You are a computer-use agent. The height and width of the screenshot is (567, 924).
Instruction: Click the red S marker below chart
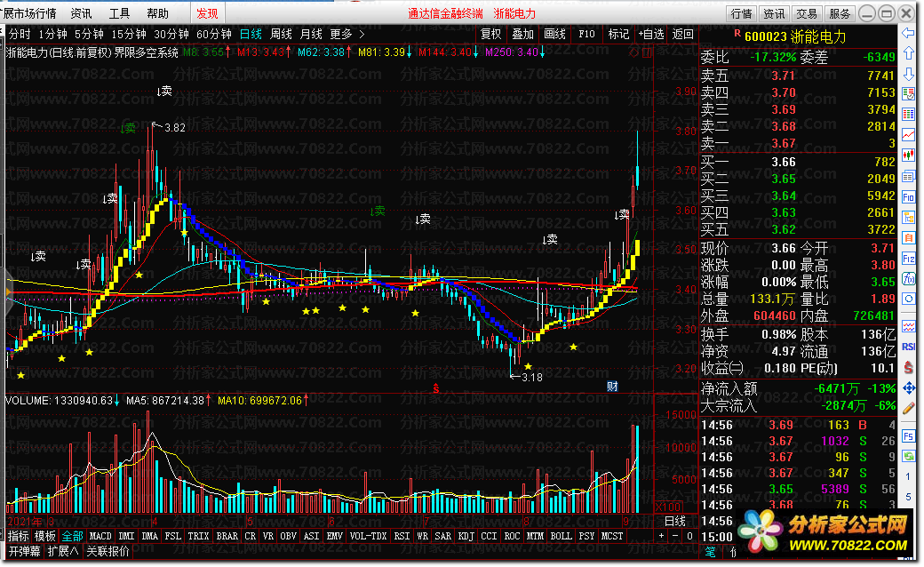(436, 388)
